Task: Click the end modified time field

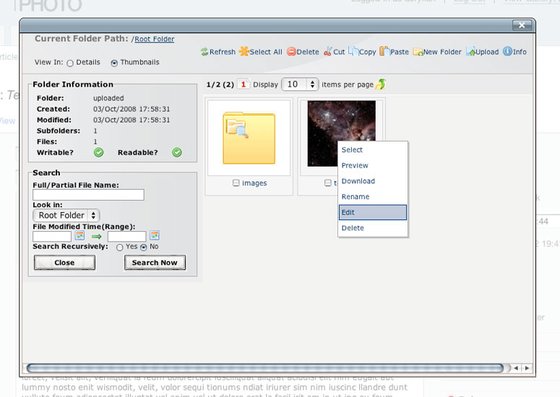Action: point(127,236)
